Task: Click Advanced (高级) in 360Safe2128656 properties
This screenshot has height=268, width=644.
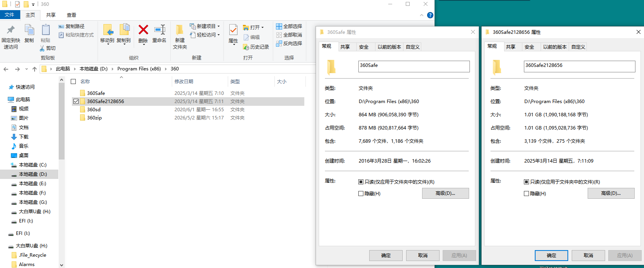Action: [611, 193]
